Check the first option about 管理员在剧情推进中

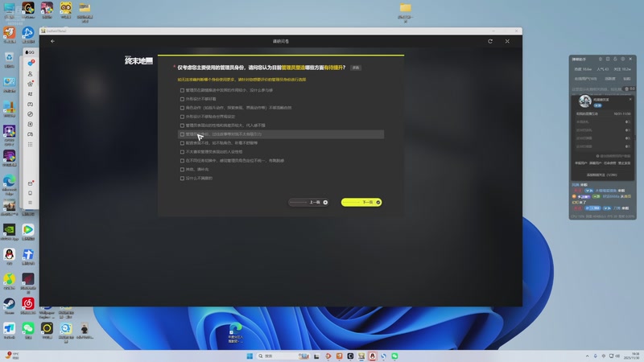182,90
